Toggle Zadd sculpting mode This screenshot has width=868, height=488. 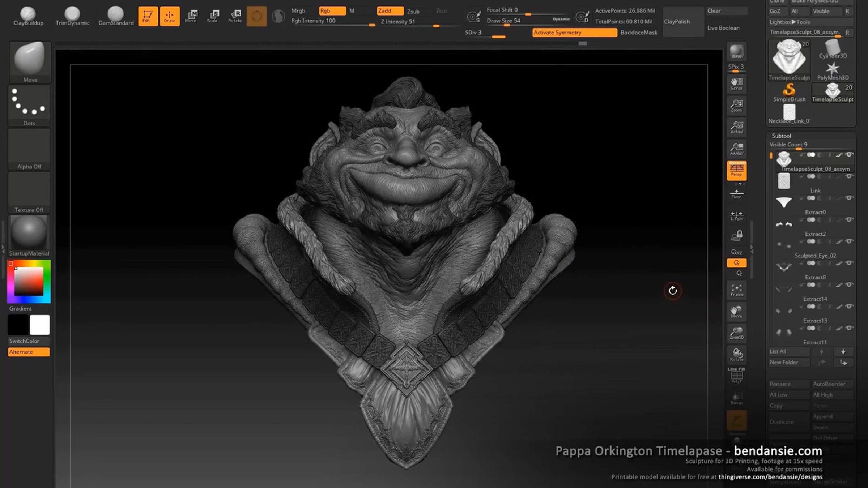pyautogui.click(x=390, y=11)
